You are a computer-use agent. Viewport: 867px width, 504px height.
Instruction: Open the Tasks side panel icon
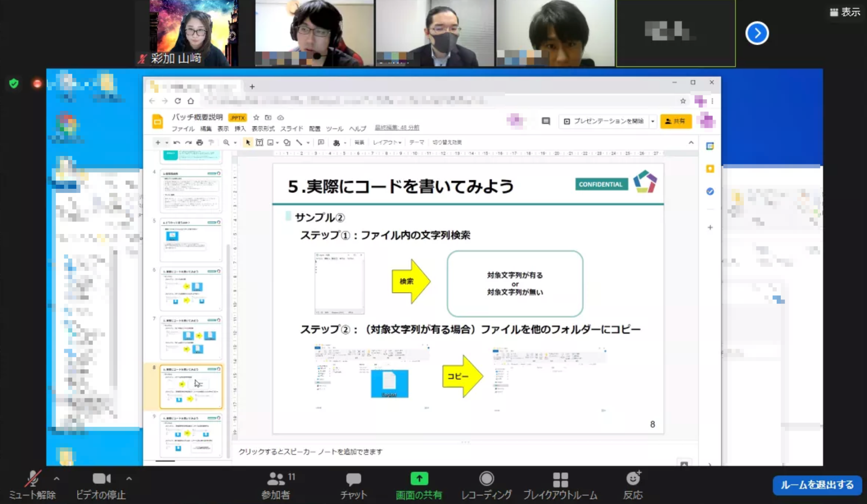click(x=710, y=191)
